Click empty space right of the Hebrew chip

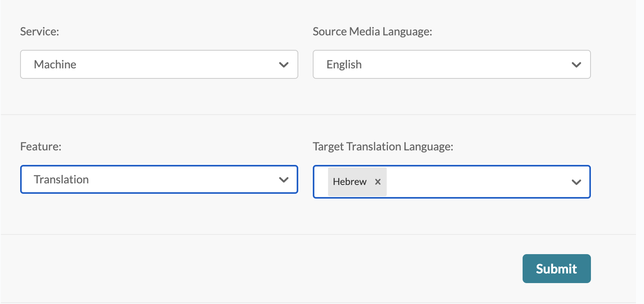474,182
